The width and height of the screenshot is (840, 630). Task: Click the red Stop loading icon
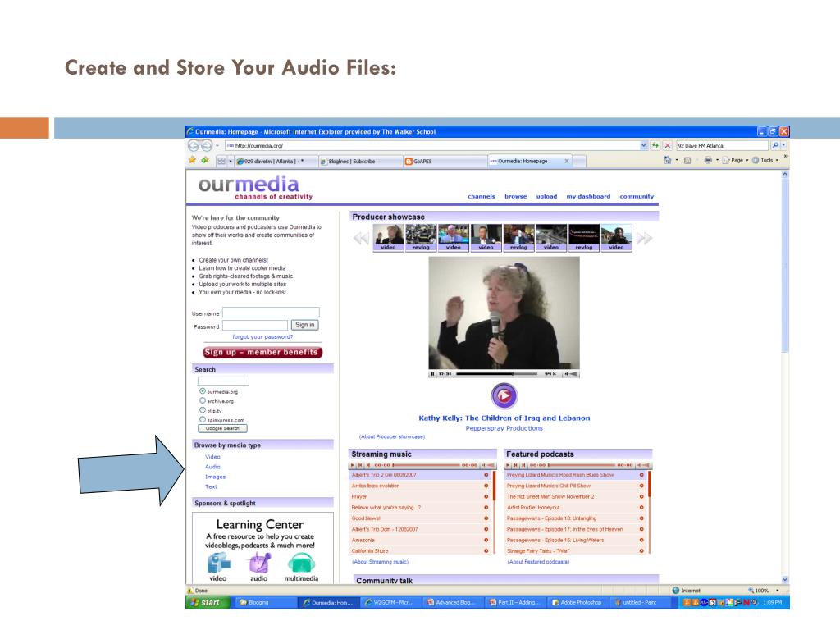click(x=668, y=145)
